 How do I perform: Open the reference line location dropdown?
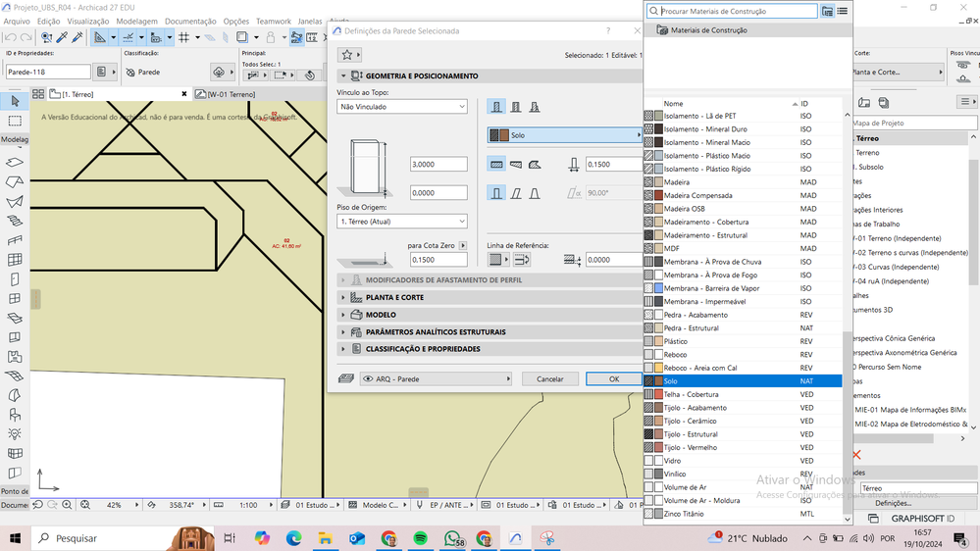coord(498,259)
